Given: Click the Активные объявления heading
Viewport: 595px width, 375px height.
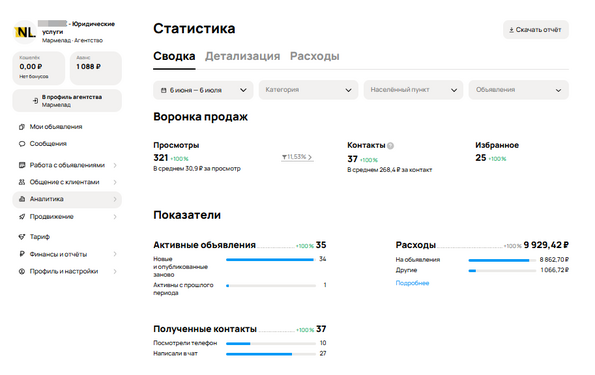Looking at the screenshot, I should [x=205, y=245].
